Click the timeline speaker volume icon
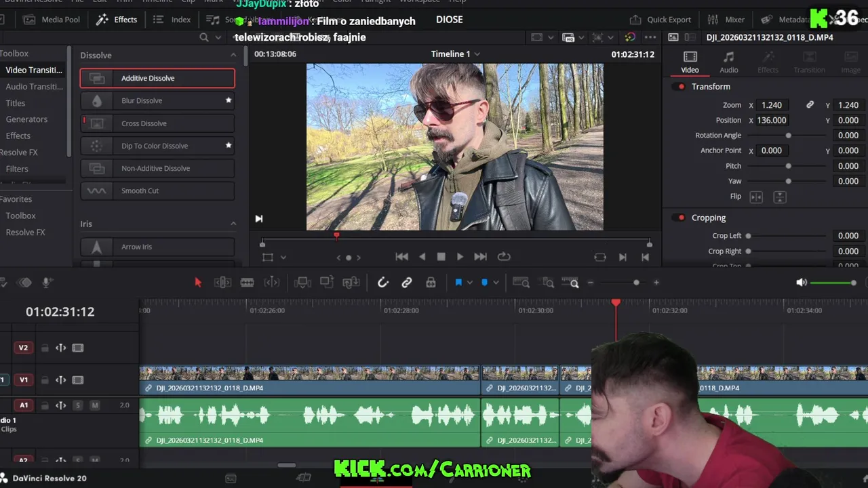Viewport: 868px width, 488px height. click(x=802, y=283)
